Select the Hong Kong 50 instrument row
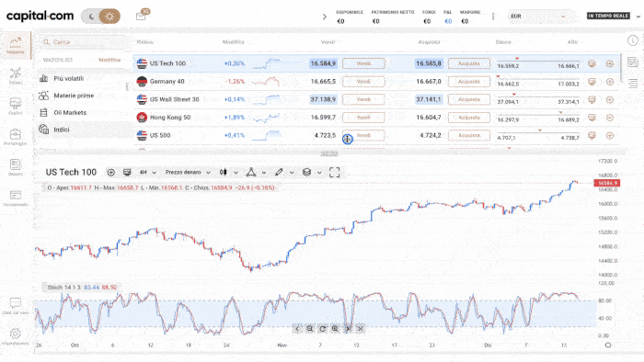 [x=376, y=118]
